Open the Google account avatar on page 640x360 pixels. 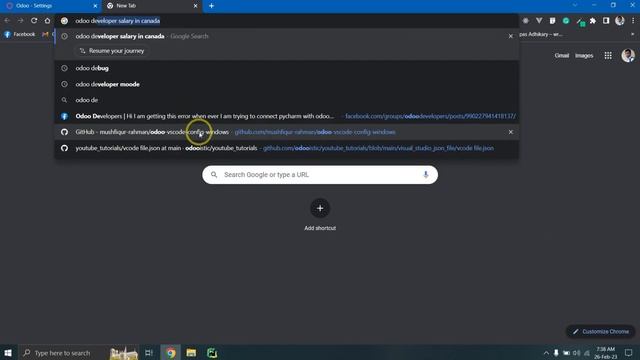coord(628,55)
